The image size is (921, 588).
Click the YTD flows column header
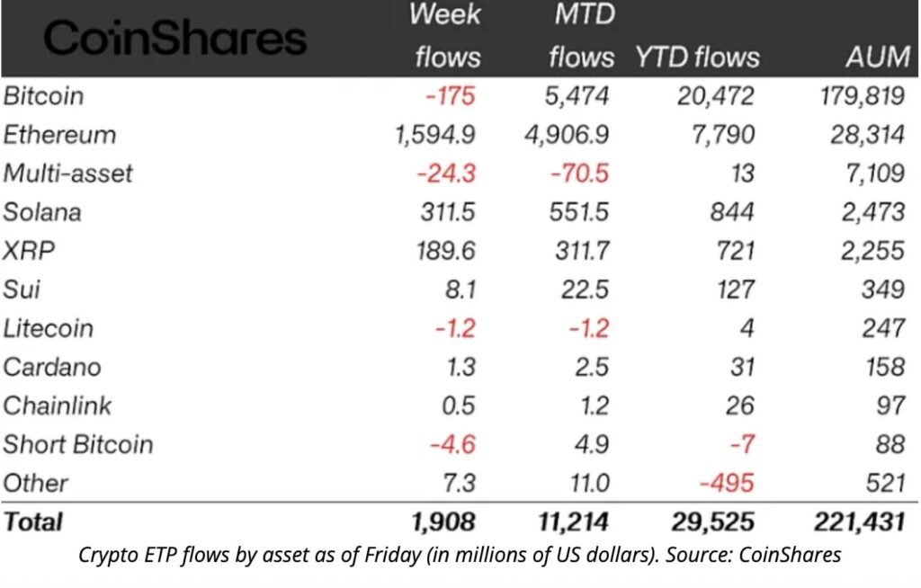[x=698, y=58]
